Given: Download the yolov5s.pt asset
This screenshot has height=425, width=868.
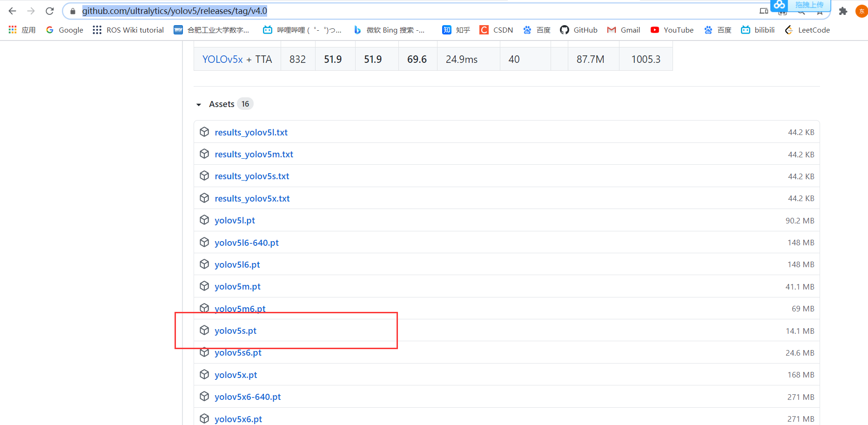Looking at the screenshot, I should point(236,331).
